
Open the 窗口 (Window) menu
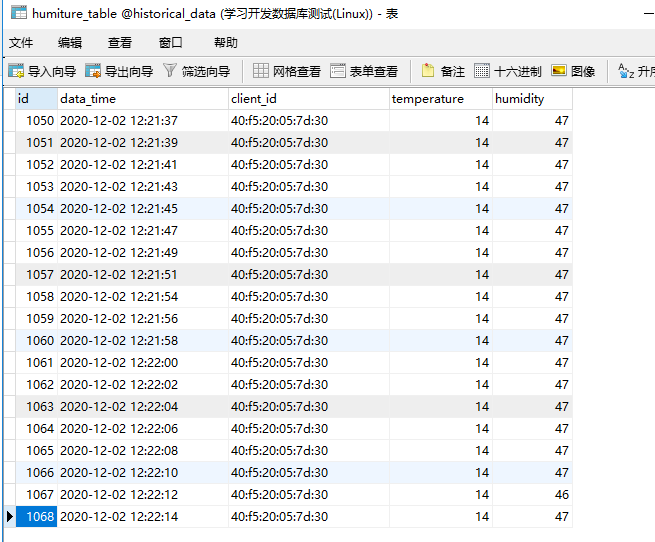170,43
